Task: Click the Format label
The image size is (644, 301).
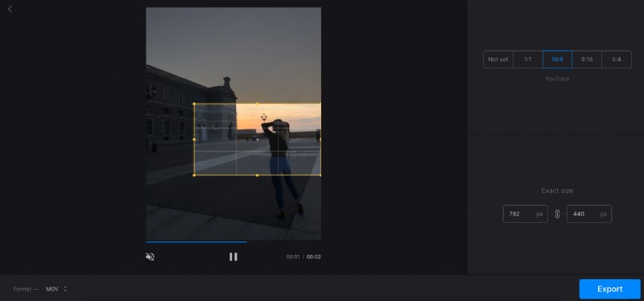Action: tap(23, 289)
